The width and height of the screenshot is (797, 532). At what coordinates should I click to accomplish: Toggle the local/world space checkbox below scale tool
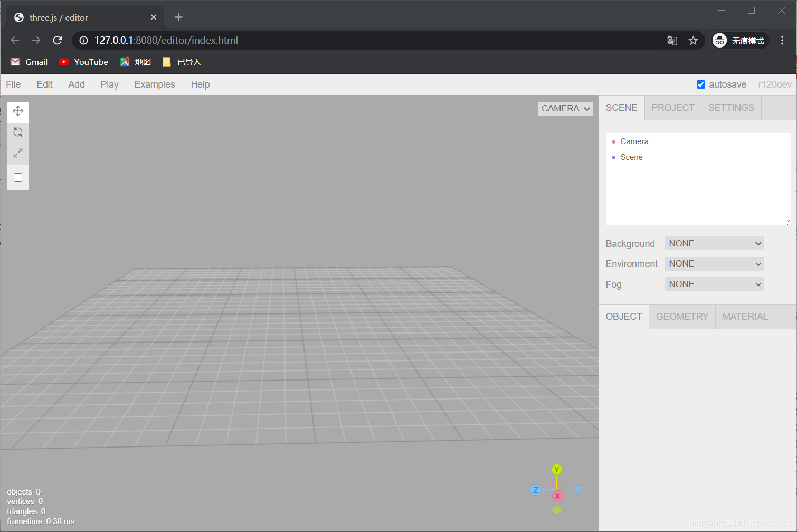coord(17,177)
